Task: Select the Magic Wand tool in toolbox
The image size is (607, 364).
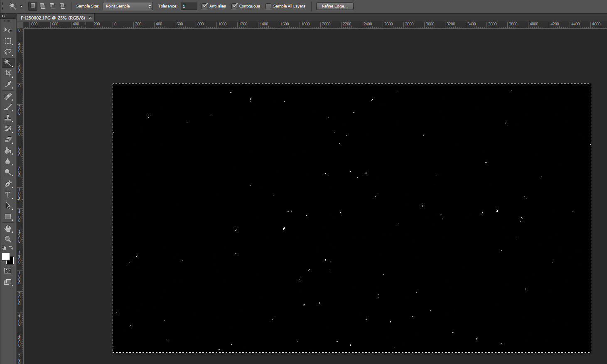Action: (8, 63)
